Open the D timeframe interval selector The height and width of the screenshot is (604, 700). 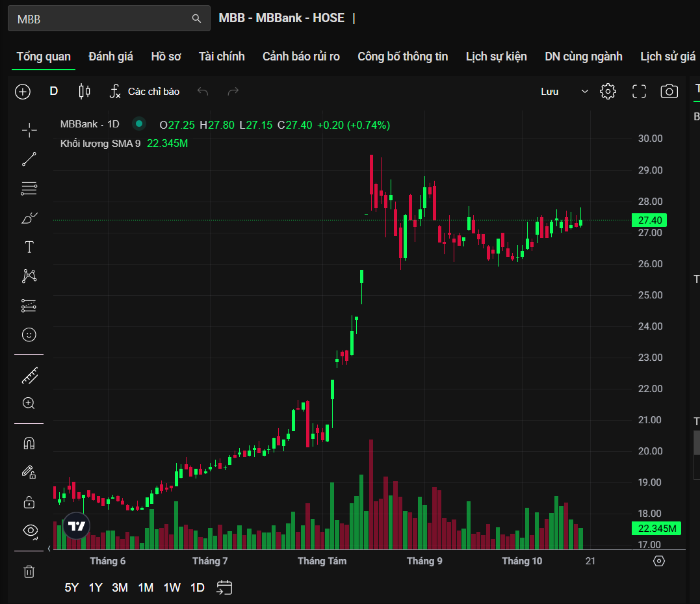tap(54, 92)
